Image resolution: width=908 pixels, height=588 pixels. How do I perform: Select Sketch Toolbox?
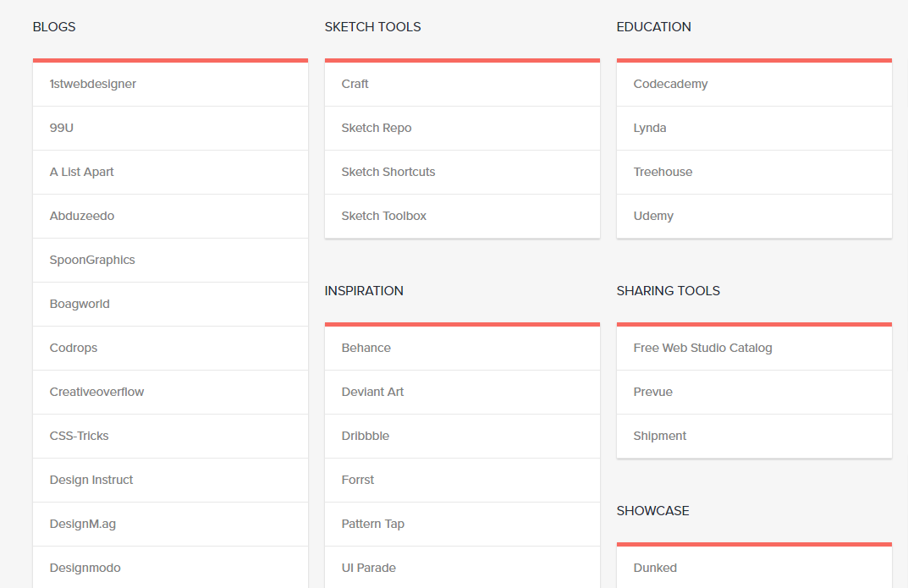pos(383,216)
